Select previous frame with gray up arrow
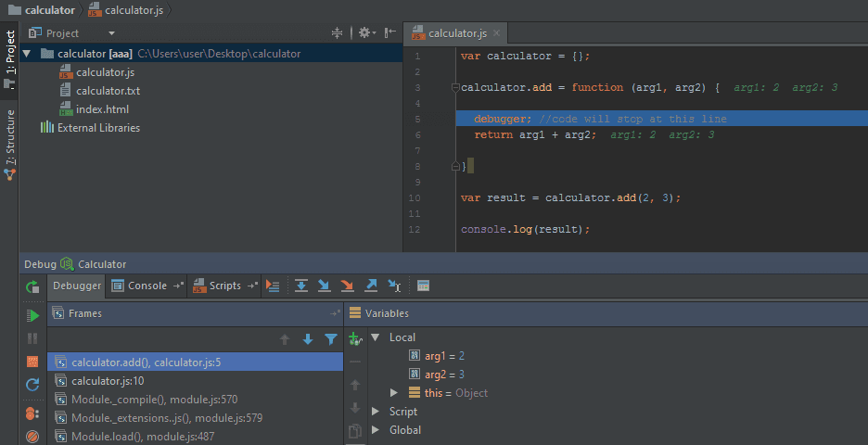868x445 pixels. pyautogui.click(x=285, y=339)
